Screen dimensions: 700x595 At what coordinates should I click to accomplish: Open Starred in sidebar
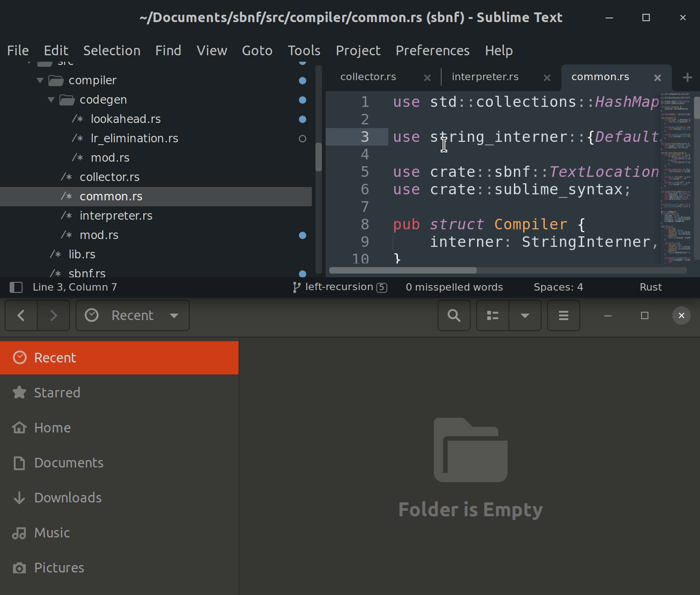(x=57, y=392)
